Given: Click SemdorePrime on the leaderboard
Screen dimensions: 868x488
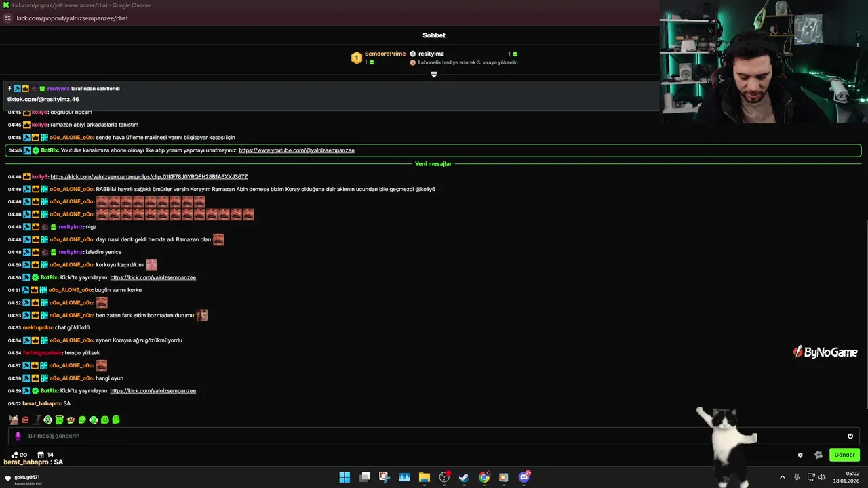Looking at the screenshot, I should 385,54.
